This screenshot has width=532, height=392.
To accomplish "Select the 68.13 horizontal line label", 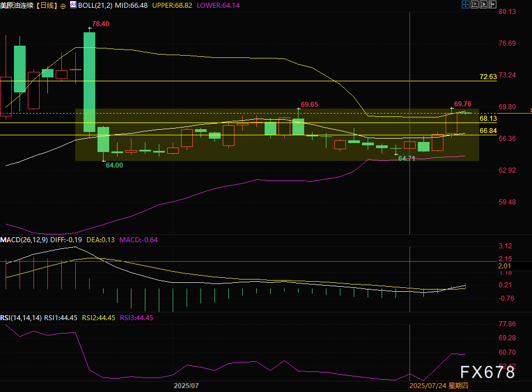I will (x=487, y=119).
